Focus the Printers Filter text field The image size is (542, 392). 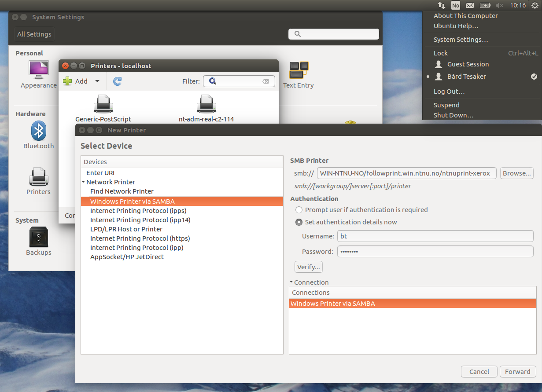[x=239, y=81]
